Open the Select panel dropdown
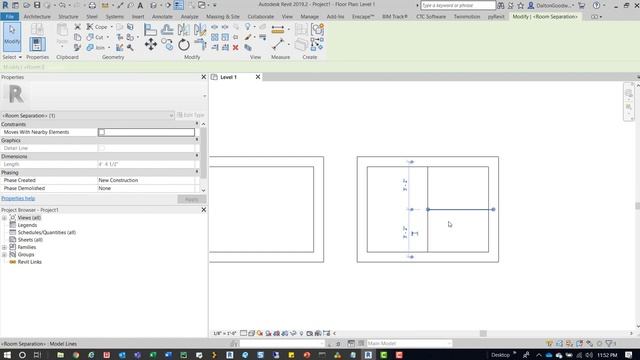 click(12, 57)
